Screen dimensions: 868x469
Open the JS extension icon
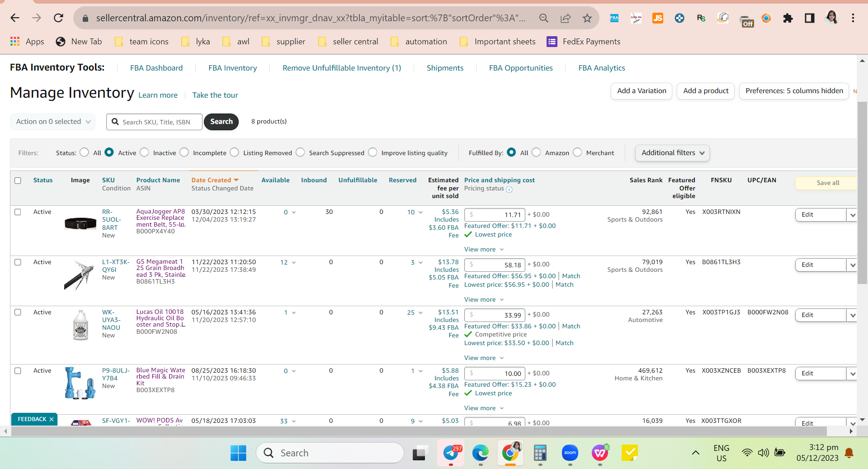point(658,18)
